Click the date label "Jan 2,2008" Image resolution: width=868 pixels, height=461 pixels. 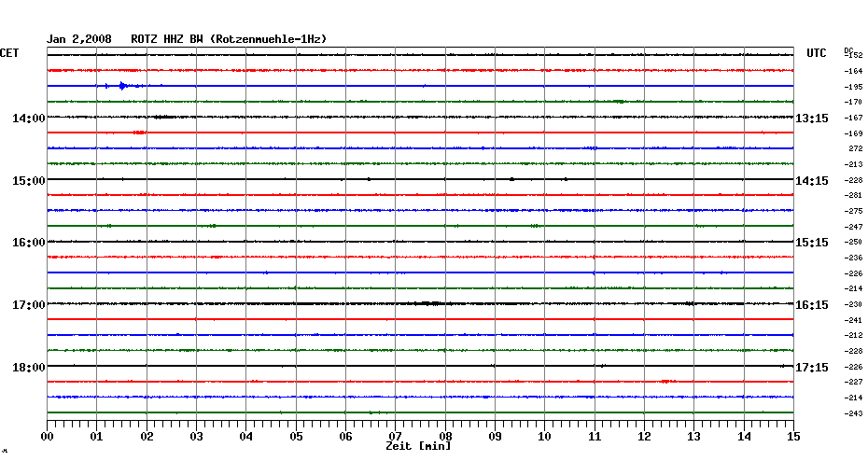pyautogui.click(x=78, y=39)
